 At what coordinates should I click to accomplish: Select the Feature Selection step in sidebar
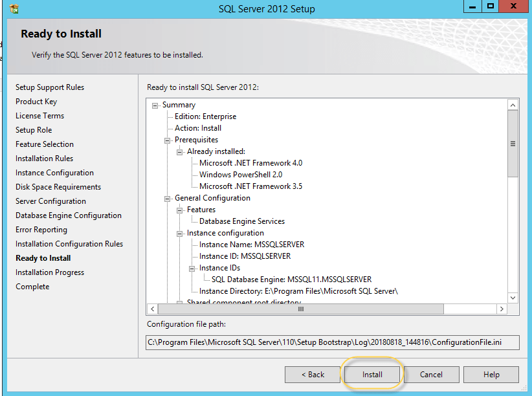45,144
